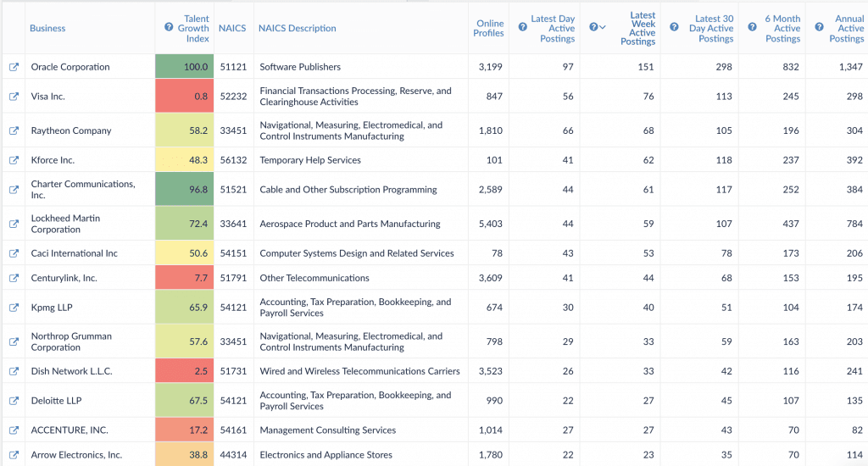Click Electronics and Appliance Stores description
Screen dimensions: 868x466
pos(326,455)
